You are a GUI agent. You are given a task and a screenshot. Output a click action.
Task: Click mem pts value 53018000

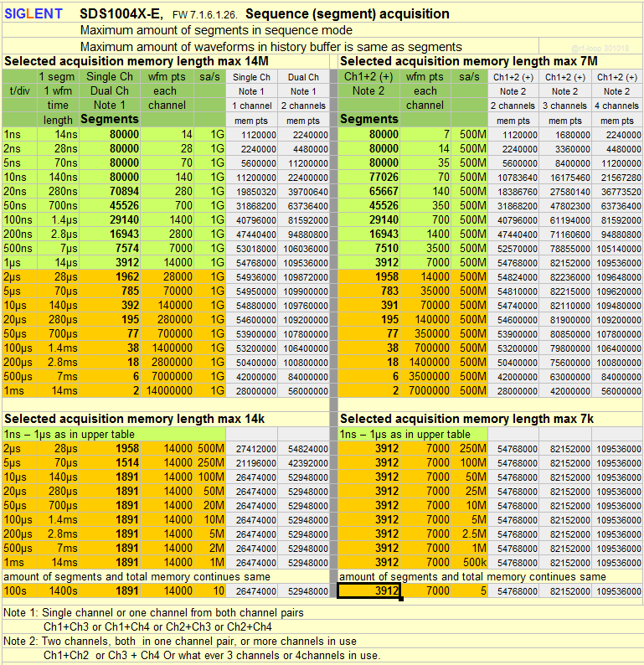click(x=251, y=249)
